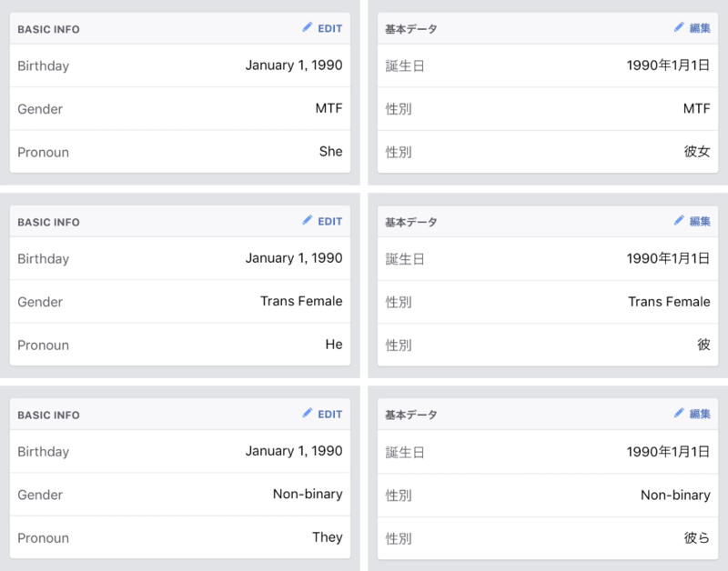Click EDIT on the card with pronoun They

(329, 415)
